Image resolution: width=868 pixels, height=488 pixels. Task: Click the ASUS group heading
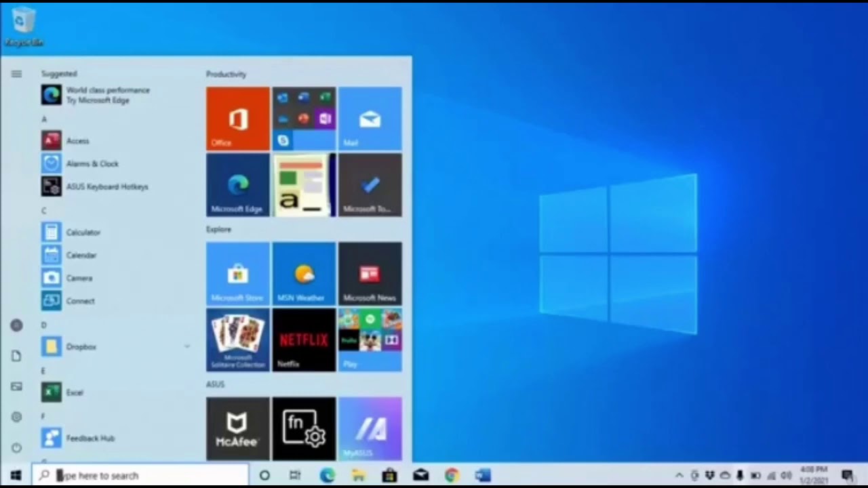[x=215, y=384]
